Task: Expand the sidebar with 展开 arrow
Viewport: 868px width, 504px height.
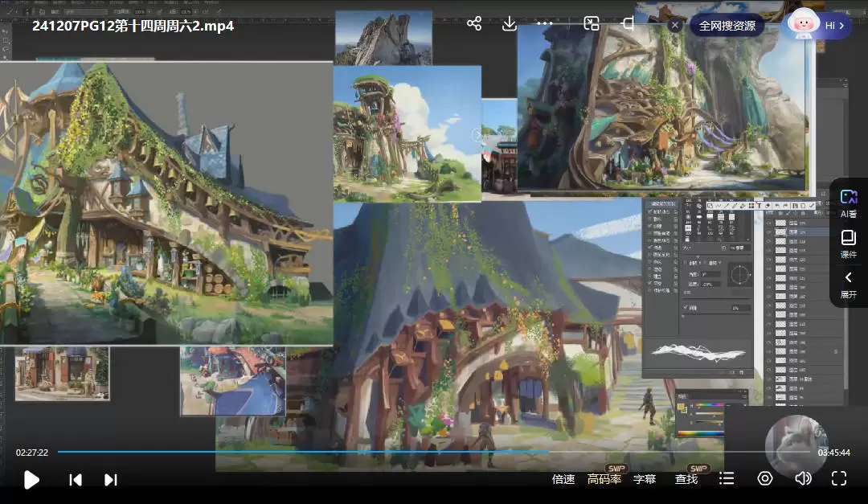Action: pyautogui.click(x=848, y=284)
